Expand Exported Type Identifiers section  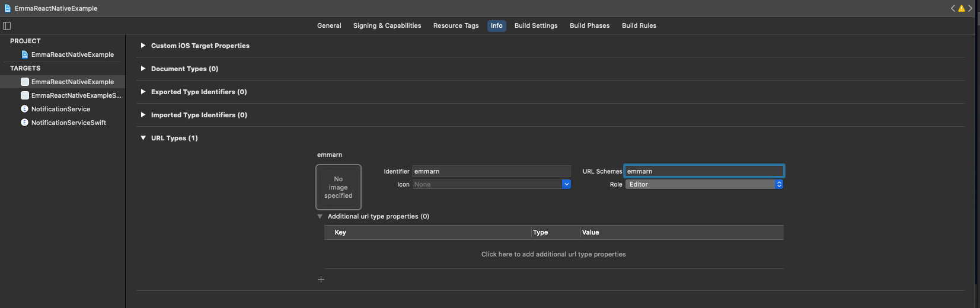point(143,92)
